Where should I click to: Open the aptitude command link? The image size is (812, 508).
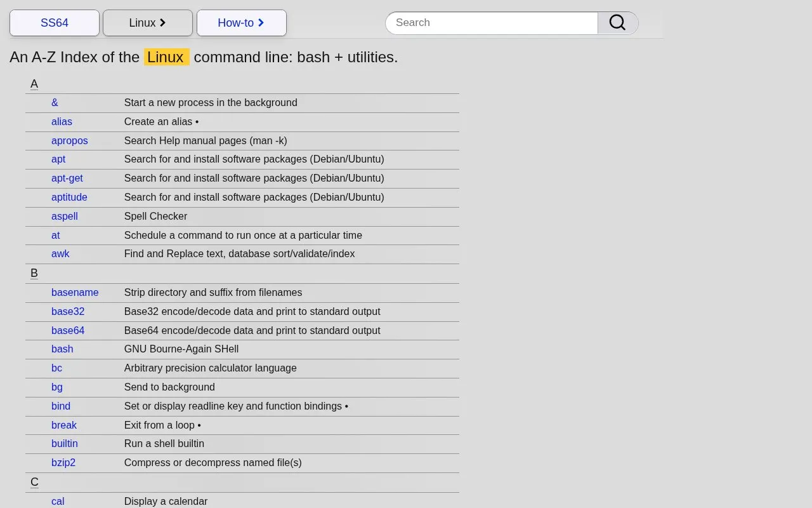coord(69,197)
